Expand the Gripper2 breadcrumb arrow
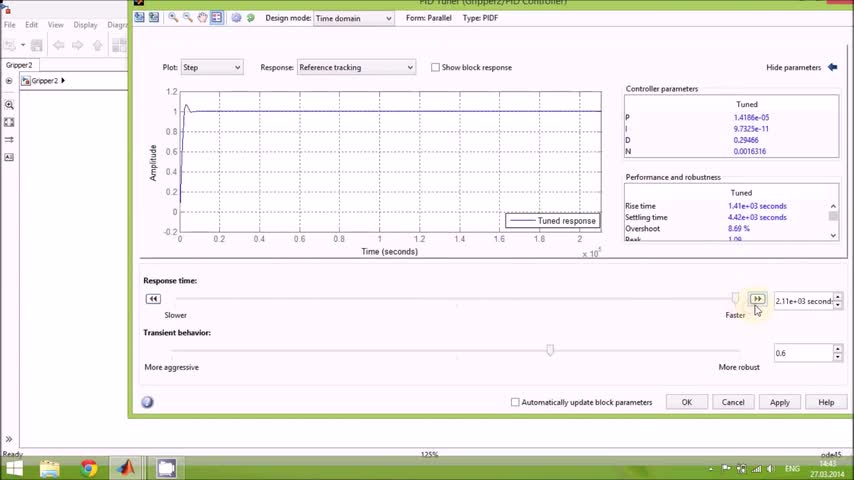 (x=63, y=81)
